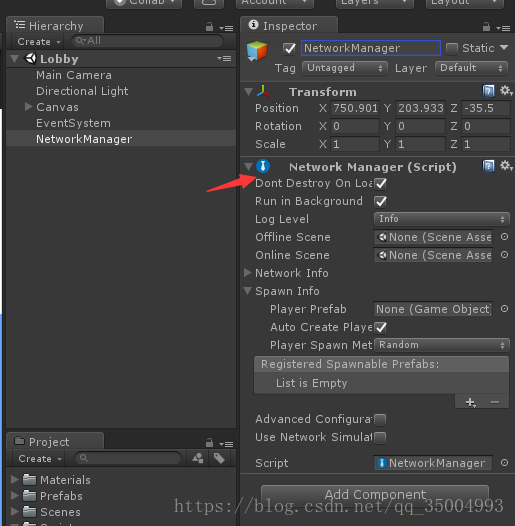Collapse the Network Manager script component

(x=248, y=166)
